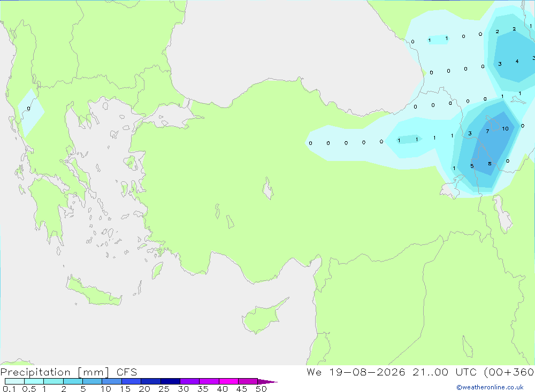Click the 'Precipitation [mm] CFS' title text

click(68, 372)
